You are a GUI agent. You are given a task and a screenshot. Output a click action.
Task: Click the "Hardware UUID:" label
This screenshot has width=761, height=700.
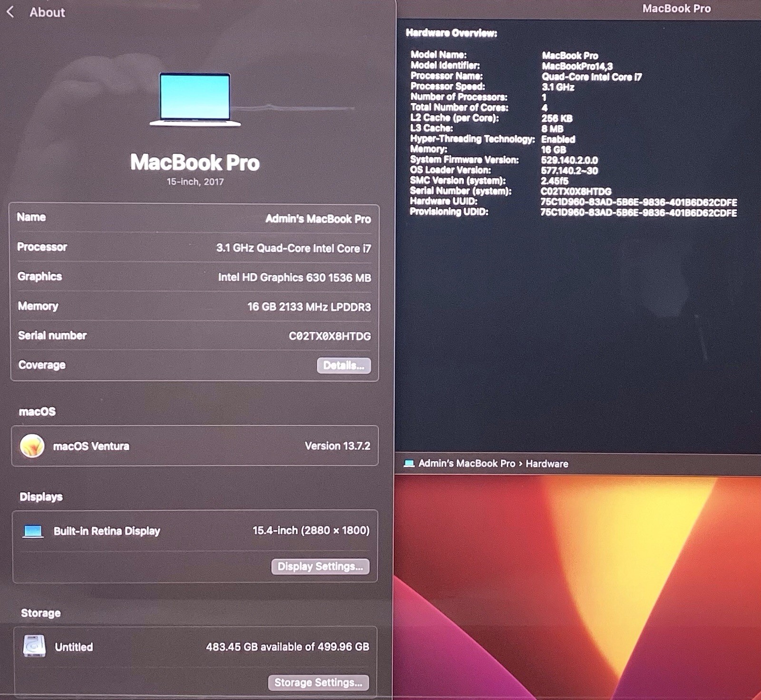click(x=444, y=201)
